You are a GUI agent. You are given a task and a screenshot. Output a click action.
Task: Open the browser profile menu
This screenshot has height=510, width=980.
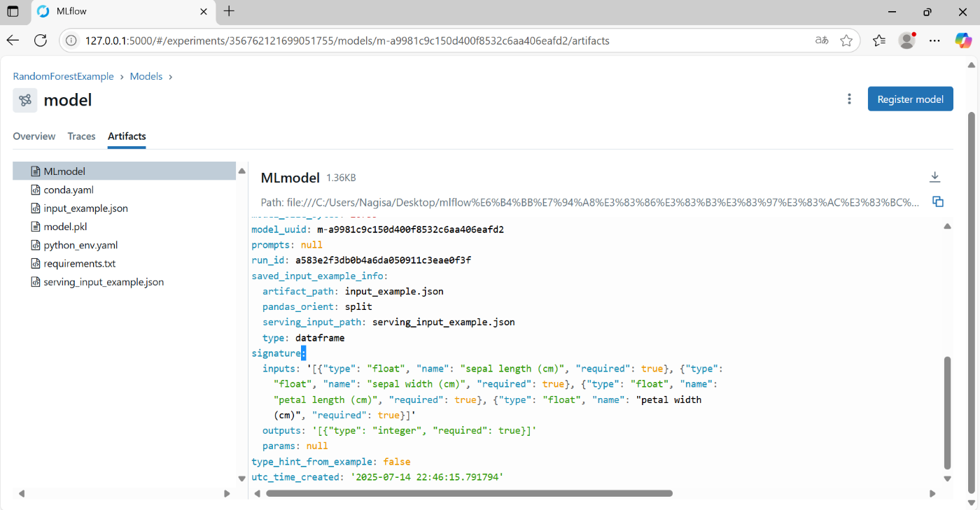[907, 41]
